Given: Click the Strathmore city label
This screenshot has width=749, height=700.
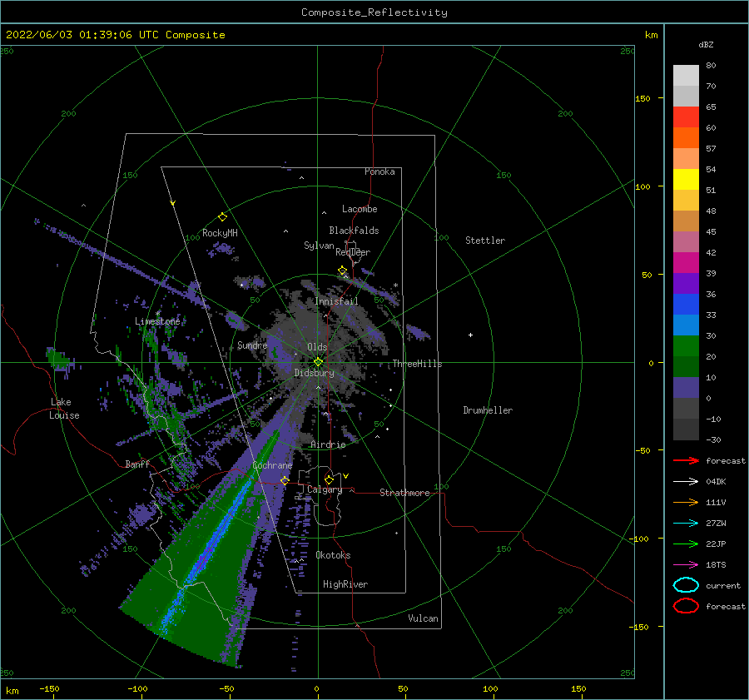Looking at the screenshot, I should click(x=404, y=493).
